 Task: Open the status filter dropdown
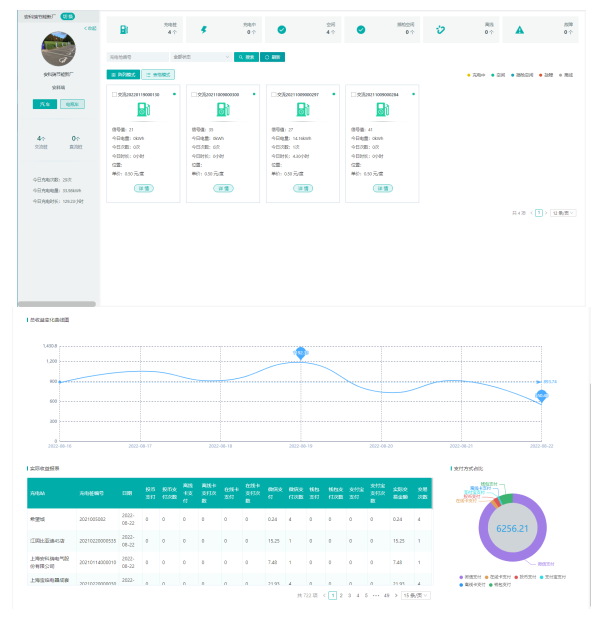(x=200, y=57)
